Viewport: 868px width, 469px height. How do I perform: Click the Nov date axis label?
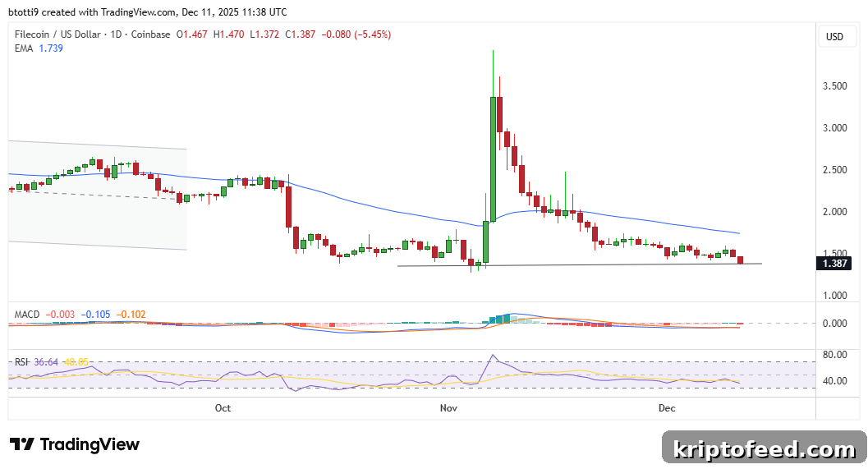click(448, 408)
